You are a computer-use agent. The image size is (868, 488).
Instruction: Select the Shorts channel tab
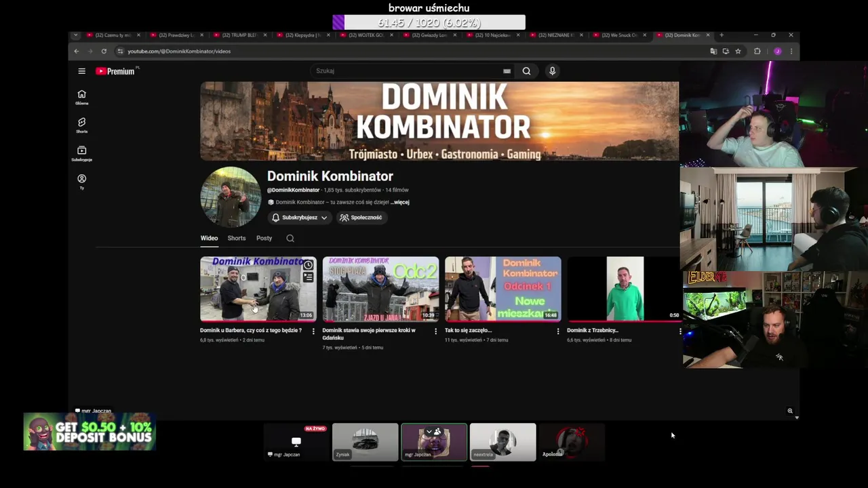(237, 239)
